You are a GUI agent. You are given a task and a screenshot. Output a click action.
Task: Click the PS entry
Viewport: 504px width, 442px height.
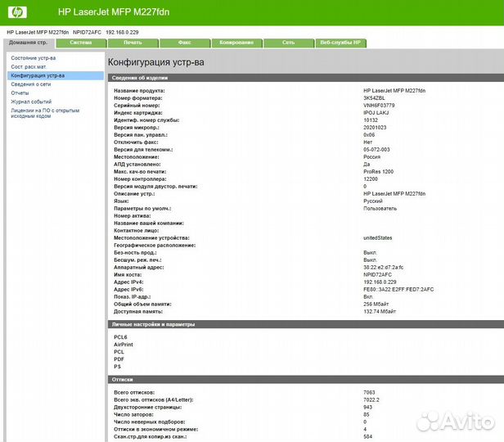117,367
